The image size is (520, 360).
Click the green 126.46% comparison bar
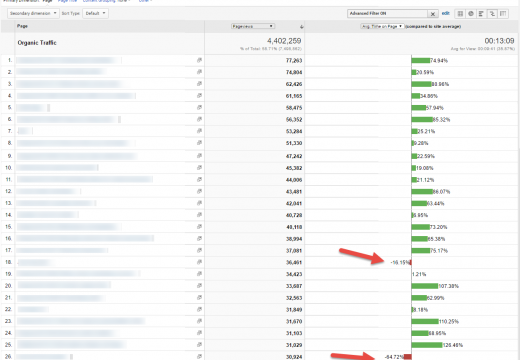tap(427, 345)
